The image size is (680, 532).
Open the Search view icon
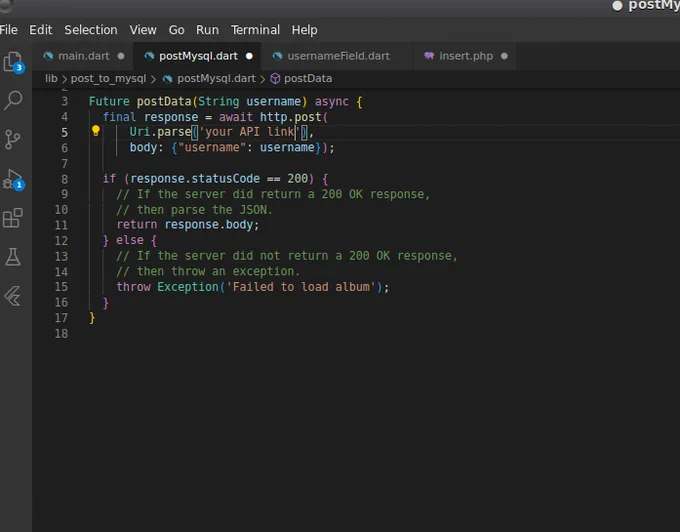tap(13, 100)
